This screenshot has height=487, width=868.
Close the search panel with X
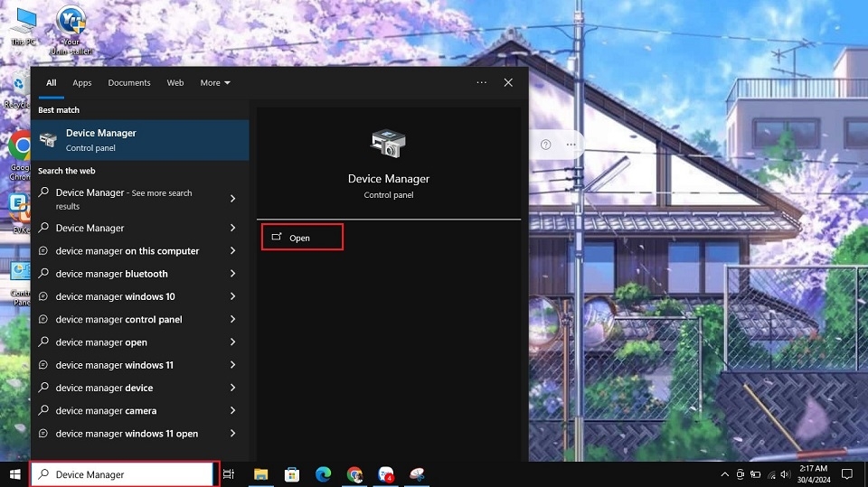(508, 82)
